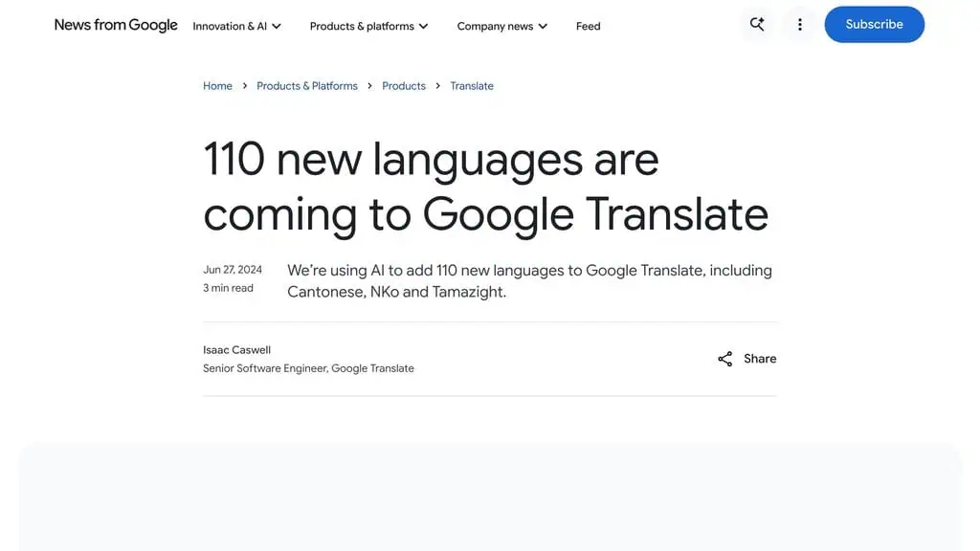This screenshot has height=551, width=980.
Task: Expand the Innovation & AI dropdown
Action: (x=237, y=26)
